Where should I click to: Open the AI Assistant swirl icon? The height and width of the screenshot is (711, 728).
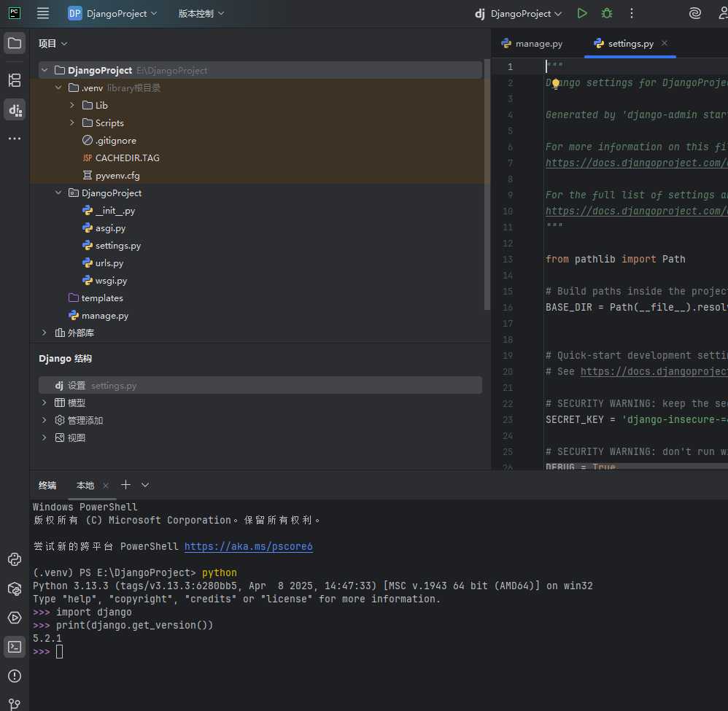pyautogui.click(x=694, y=13)
